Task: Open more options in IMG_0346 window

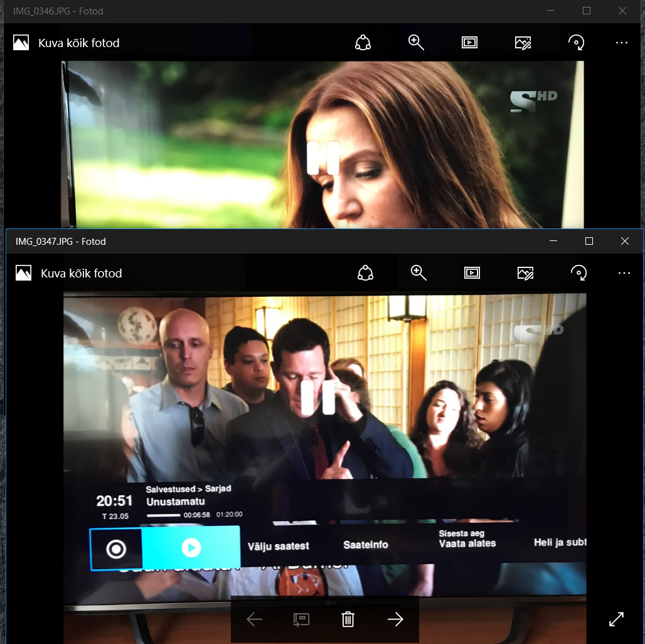Action: 622,43
